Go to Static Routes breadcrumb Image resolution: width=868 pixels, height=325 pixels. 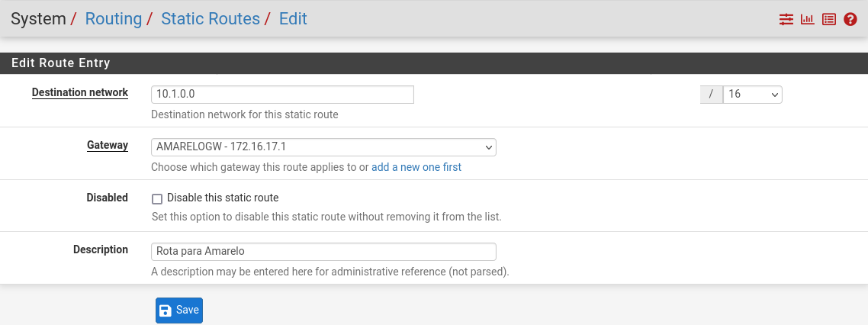[x=211, y=19]
